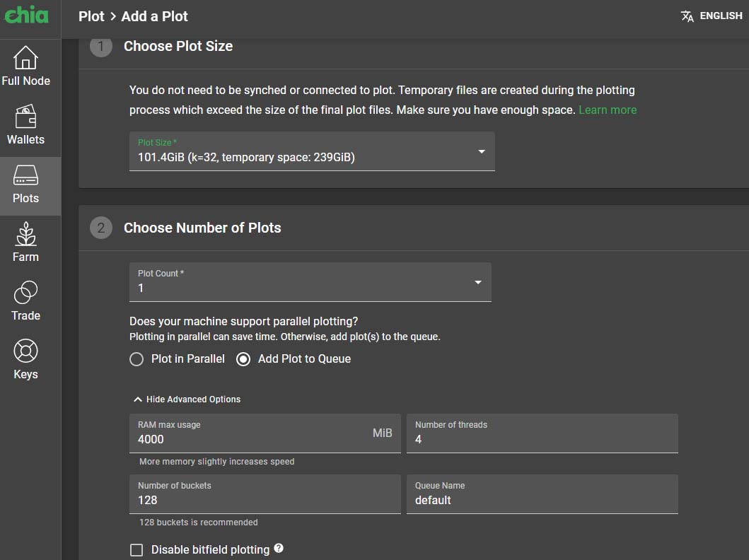Show help for bitfield plotting
The image size is (749, 560).
279,548
